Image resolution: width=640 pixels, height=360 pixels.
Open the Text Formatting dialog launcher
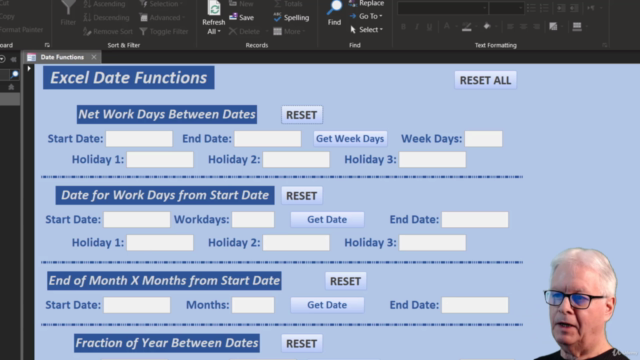tap(604, 45)
